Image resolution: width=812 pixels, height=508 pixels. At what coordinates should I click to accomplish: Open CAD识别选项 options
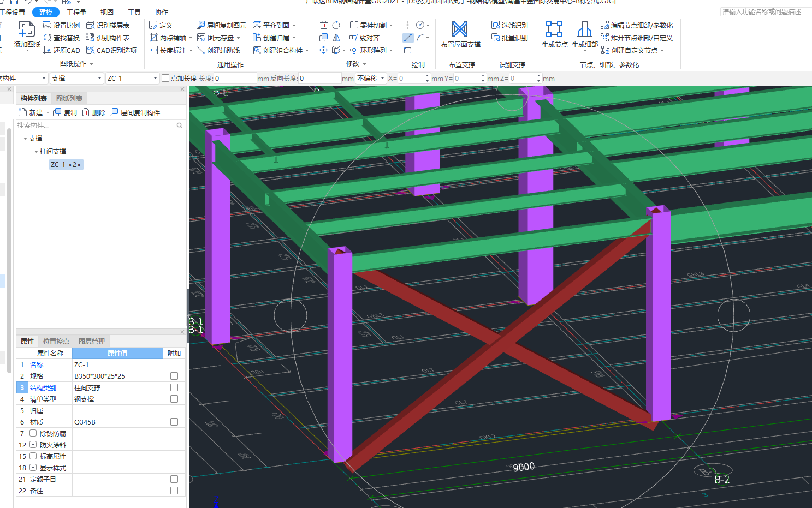[x=111, y=50]
